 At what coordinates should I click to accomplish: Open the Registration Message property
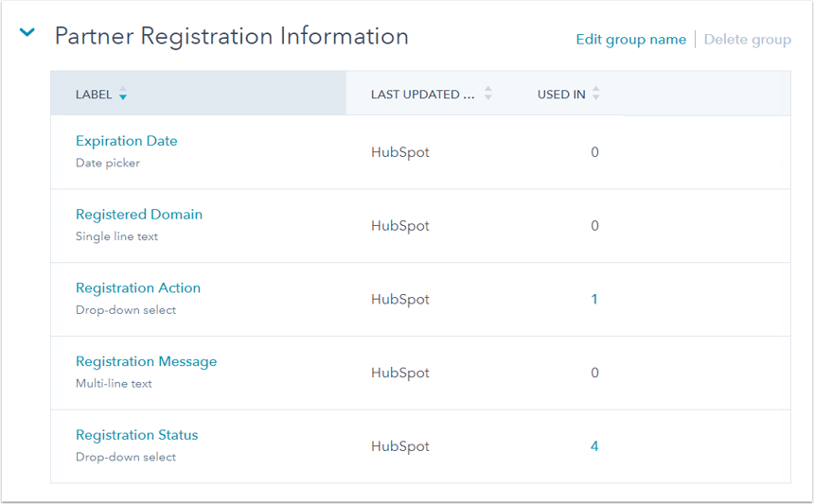pyautogui.click(x=146, y=362)
